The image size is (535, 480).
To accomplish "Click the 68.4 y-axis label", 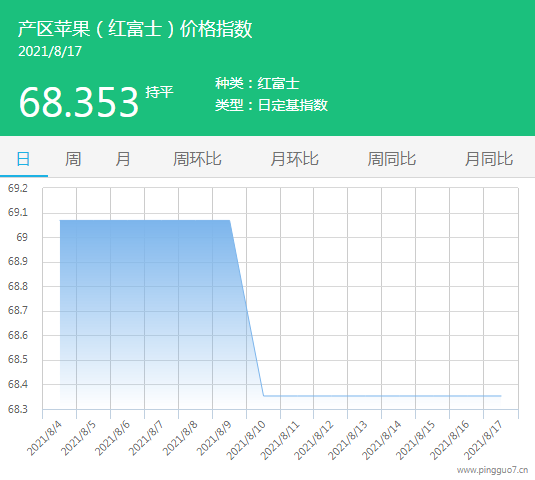I will 18,384.
